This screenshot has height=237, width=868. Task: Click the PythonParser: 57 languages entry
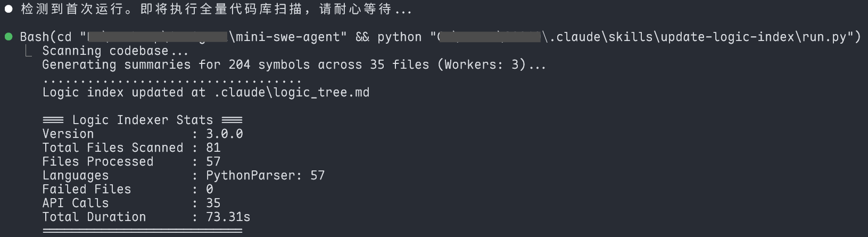pyautogui.click(x=266, y=176)
